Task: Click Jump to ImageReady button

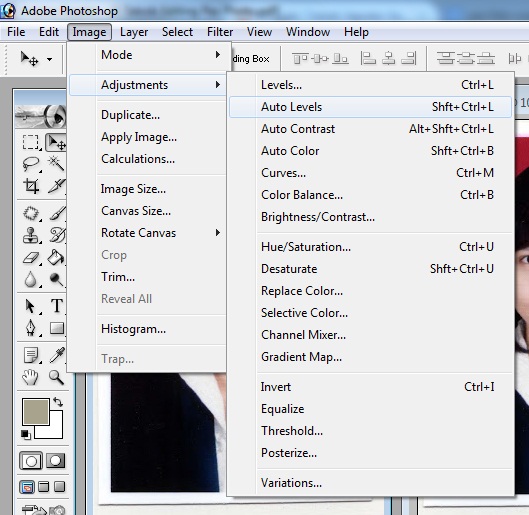Action: [x=44, y=510]
